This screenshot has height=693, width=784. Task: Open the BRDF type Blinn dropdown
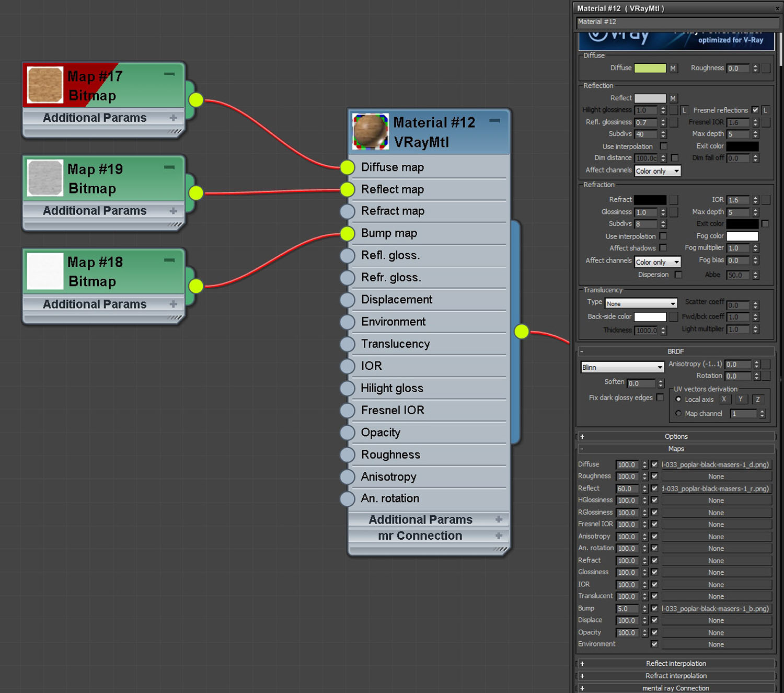click(x=622, y=367)
